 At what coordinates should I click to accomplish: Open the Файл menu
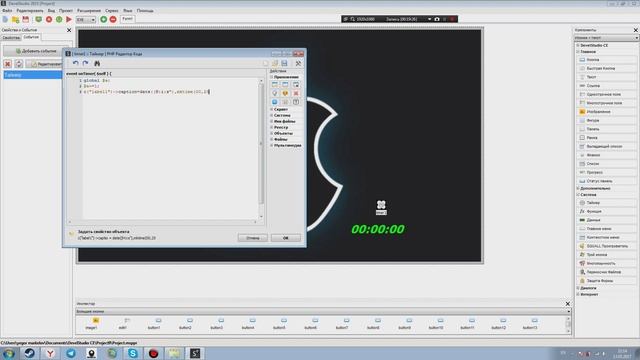pyautogui.click(x=7, y=11)
